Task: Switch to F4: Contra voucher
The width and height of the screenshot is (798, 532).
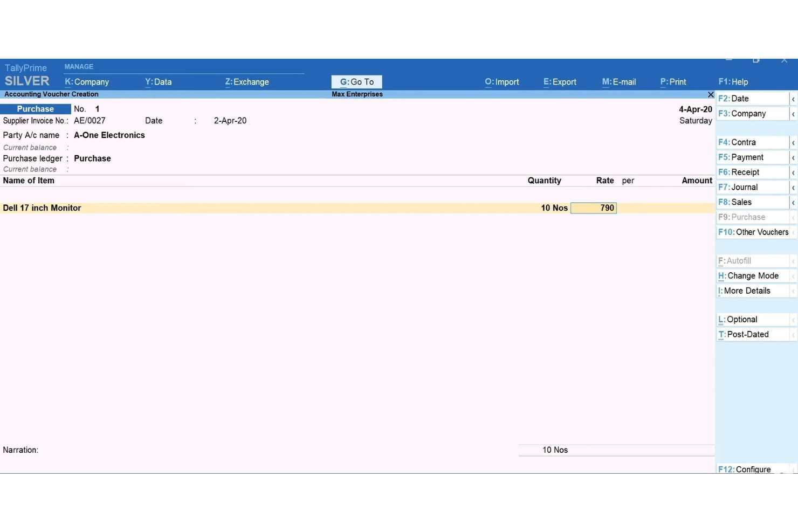Action: tap(752, 142)
